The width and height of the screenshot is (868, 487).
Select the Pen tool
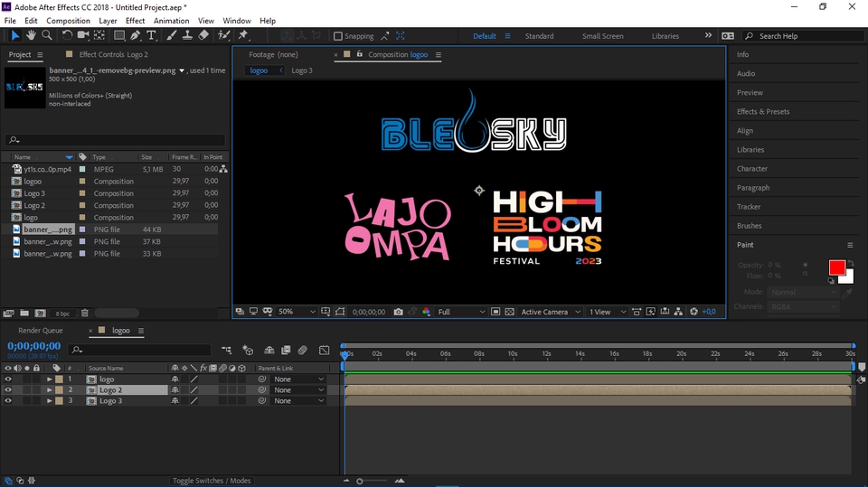click(135, 36)
